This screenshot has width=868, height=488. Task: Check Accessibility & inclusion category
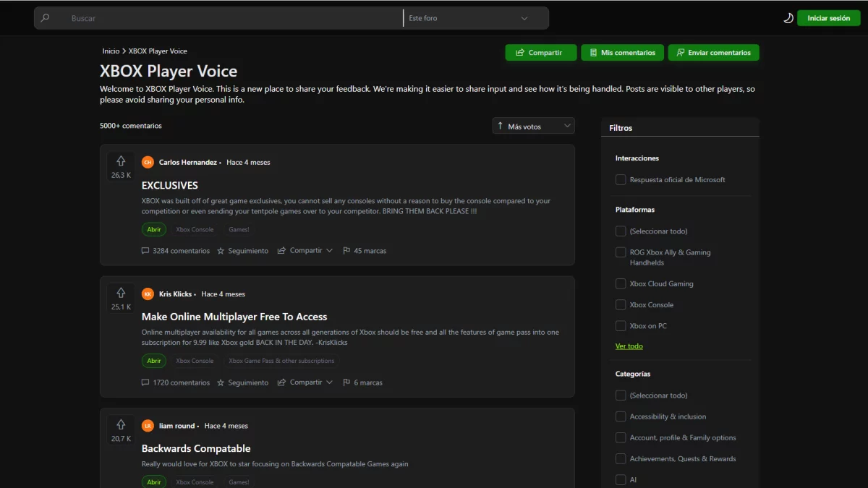(621, 416)
